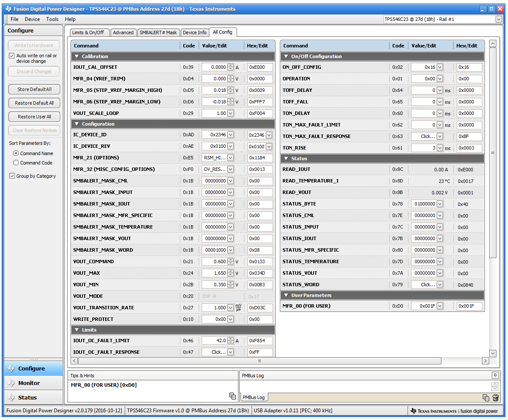Collapse the Calibration section
Viewport: 508px width, 420px height.
point(77,56)
